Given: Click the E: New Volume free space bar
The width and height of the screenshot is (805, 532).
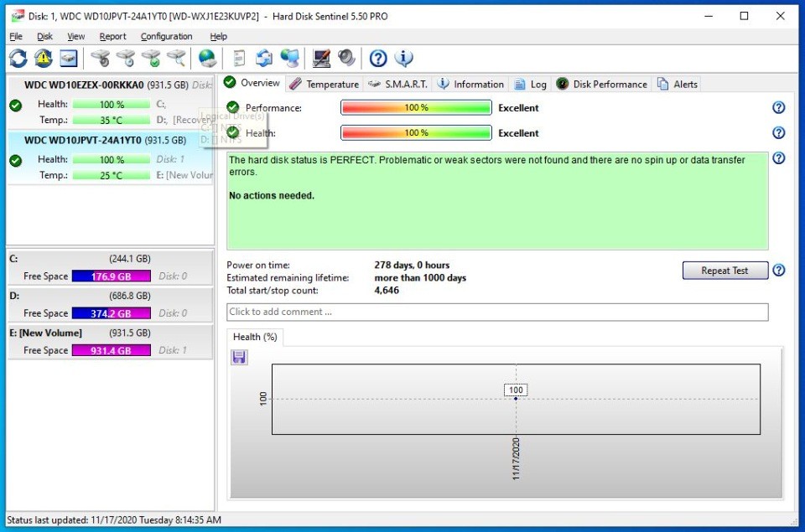Looking at the screenshot, I should (x=111, y=350).
